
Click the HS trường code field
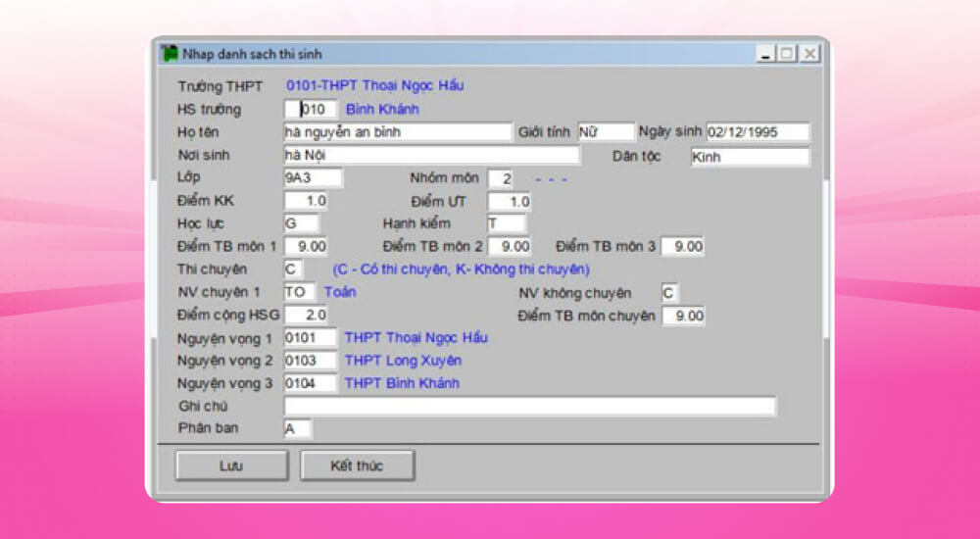tap(310, 109)
